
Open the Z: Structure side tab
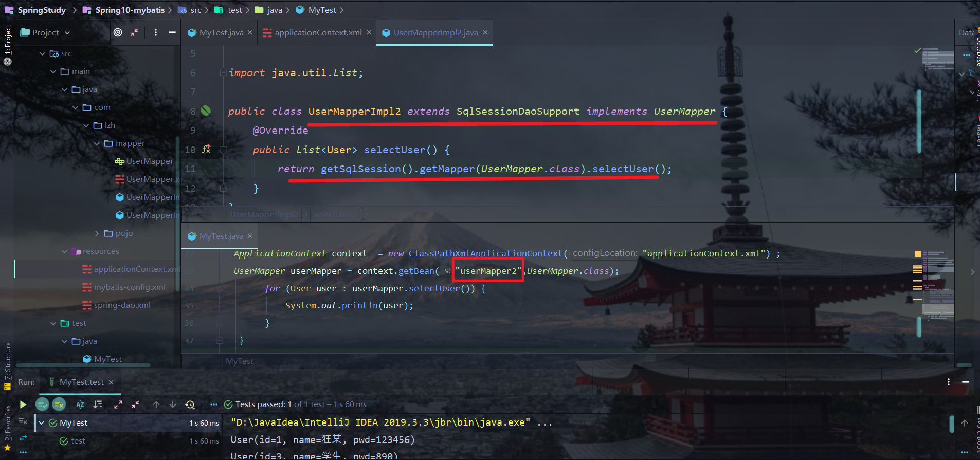point(8,361)
